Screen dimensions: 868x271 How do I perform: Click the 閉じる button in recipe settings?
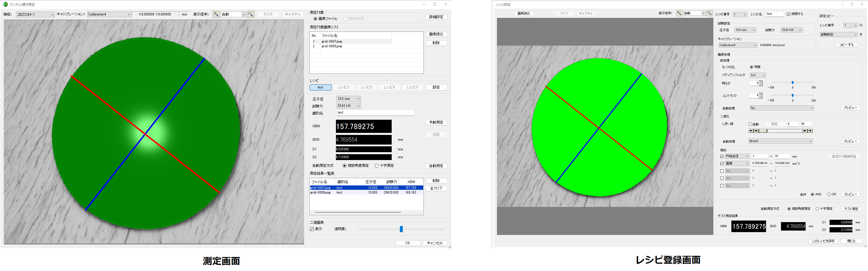coord(851,241)
